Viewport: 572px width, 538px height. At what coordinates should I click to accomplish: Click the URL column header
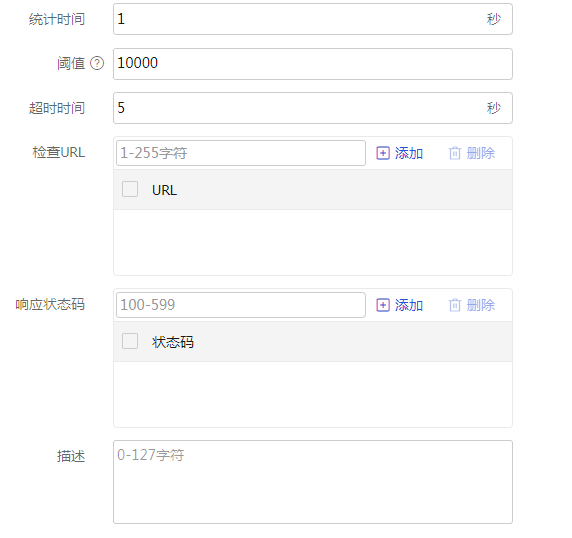point(164,190)
